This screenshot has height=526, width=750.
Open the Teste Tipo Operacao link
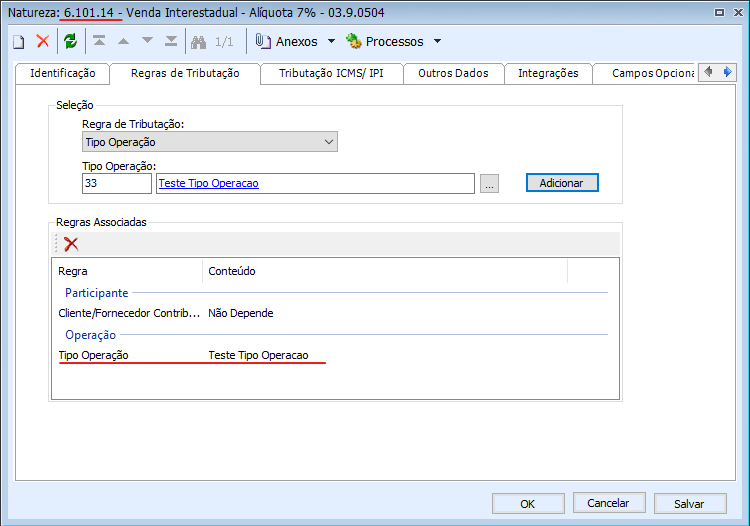[x=208, y=183]
